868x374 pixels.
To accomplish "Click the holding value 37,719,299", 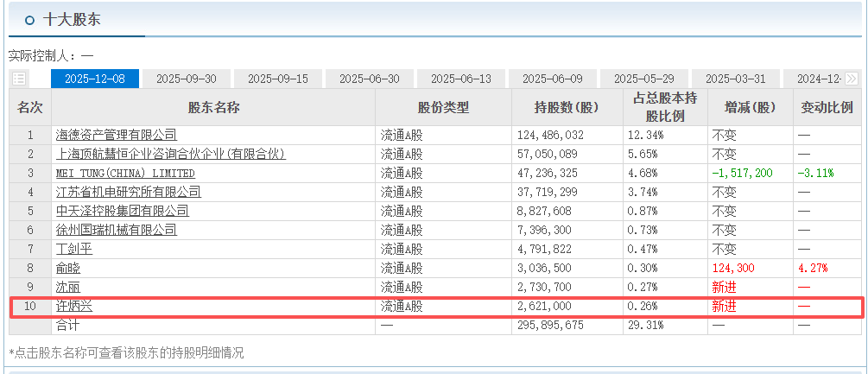I will coord(548,192).
